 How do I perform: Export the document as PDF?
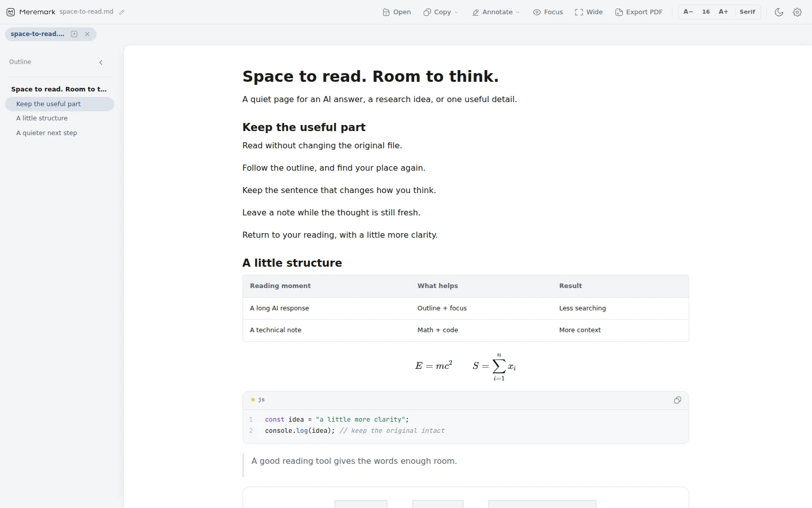[639, 12]
